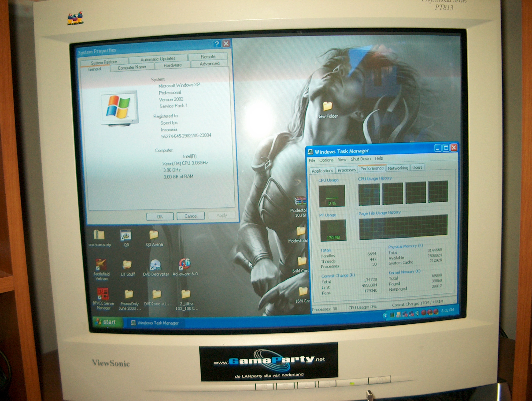Open the Automatic Updates tab
Screen dimensions: 532x401
[x=158, y=59]
